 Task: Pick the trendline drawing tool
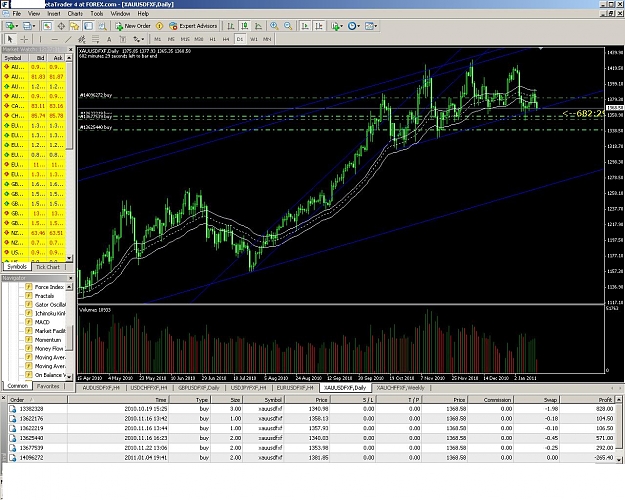coord(68,39)
